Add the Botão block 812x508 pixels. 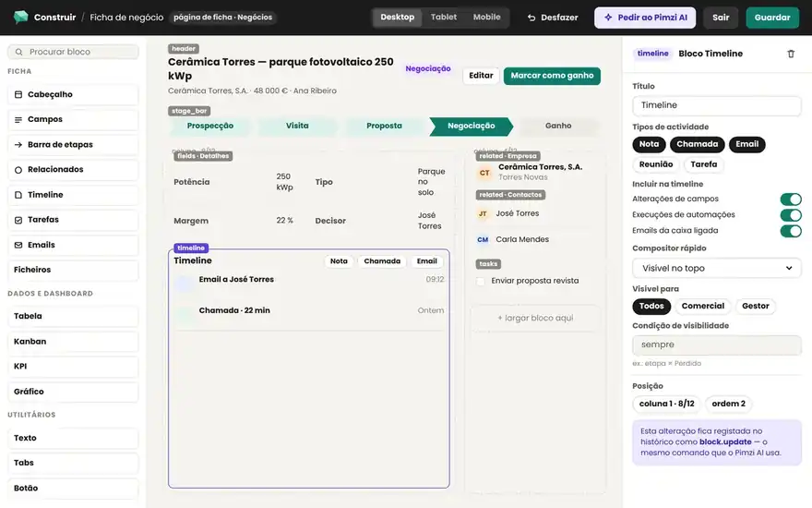[73, 489]
